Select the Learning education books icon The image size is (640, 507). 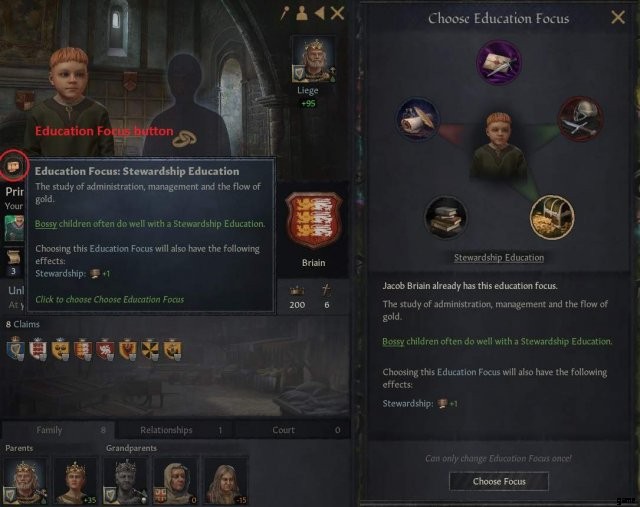[x=445, y=217]
